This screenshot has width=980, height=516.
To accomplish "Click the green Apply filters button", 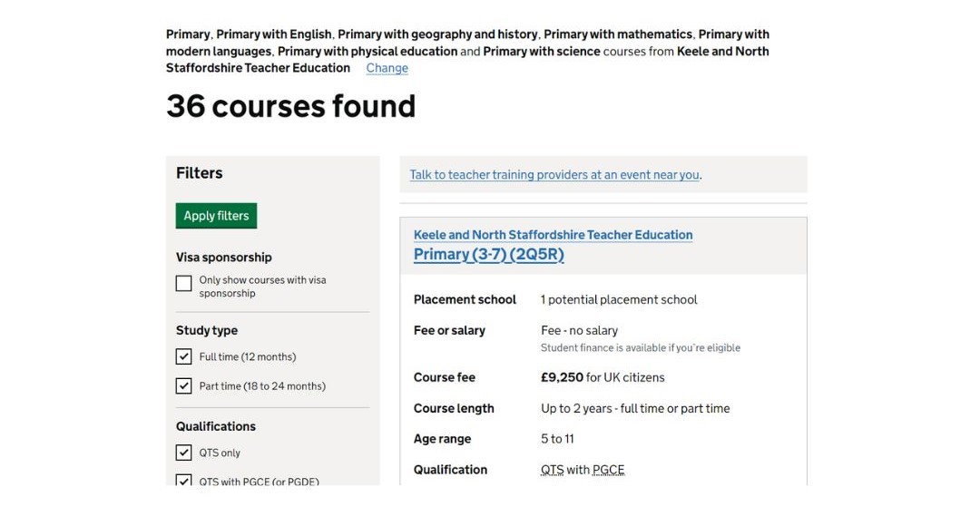I will pos(216,216).
